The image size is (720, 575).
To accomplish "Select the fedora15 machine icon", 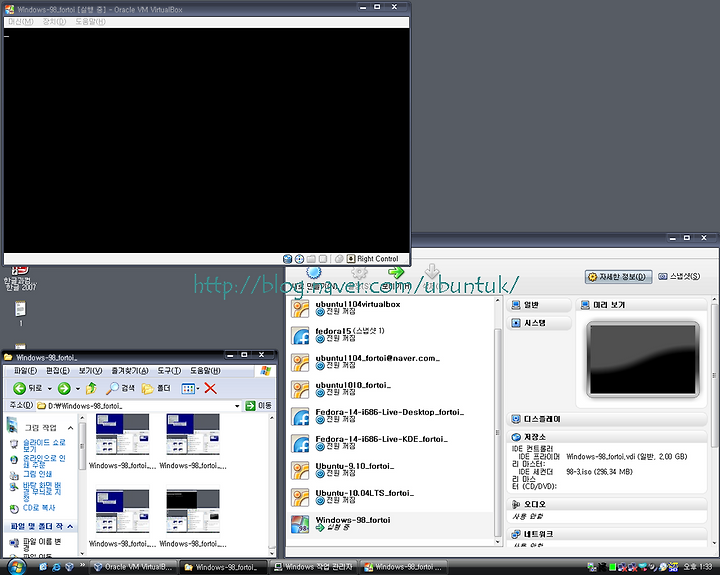I will [x=300, y=336].
